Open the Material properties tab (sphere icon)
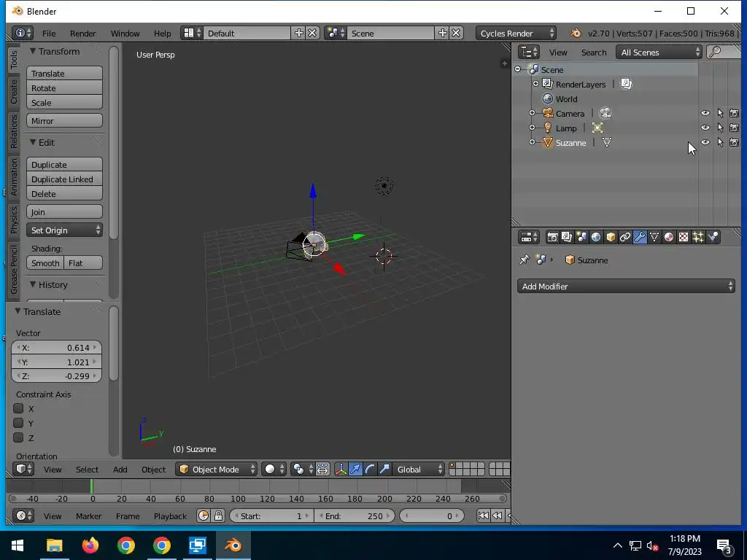The image size is (747, 560). [x=669, y=237]
